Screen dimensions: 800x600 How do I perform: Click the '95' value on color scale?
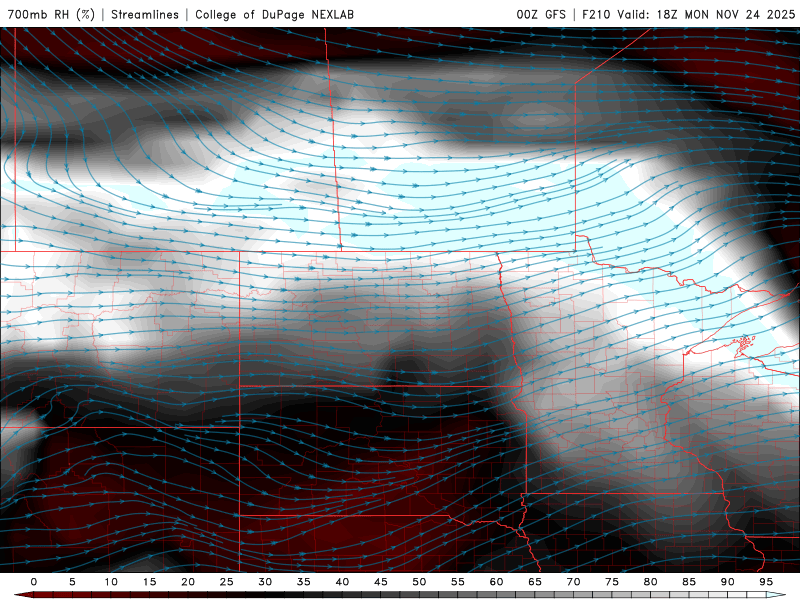[x=766, y=582]
